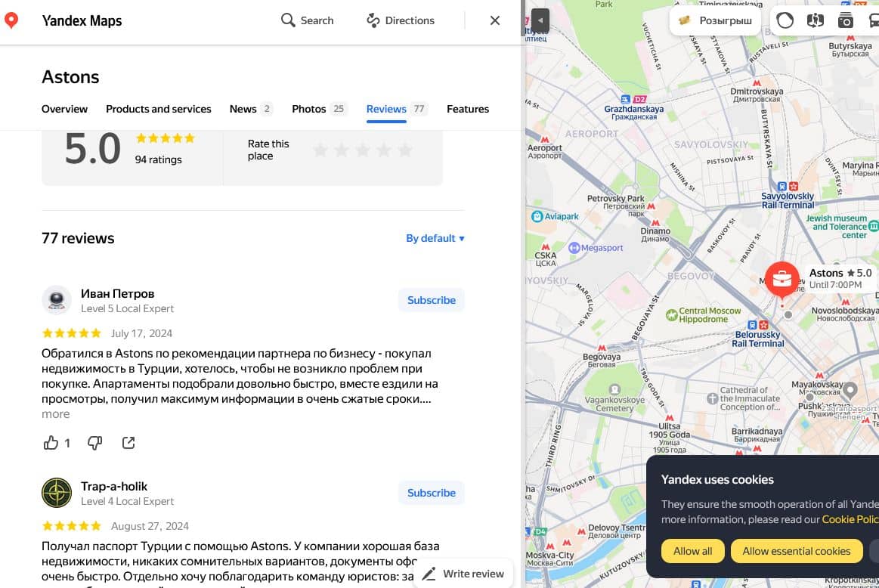879x588 pixels.
Task: Open the 'By default' sort dropdown
Action: click(x=435, y=238)
